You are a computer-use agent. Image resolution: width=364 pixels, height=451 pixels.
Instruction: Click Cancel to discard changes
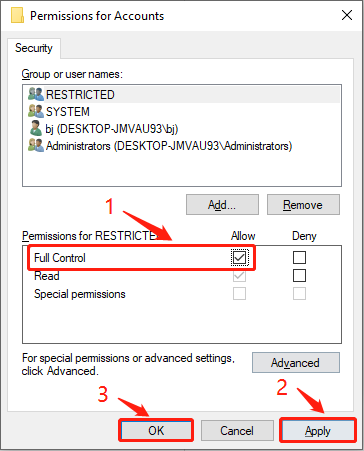pos(237,431)
